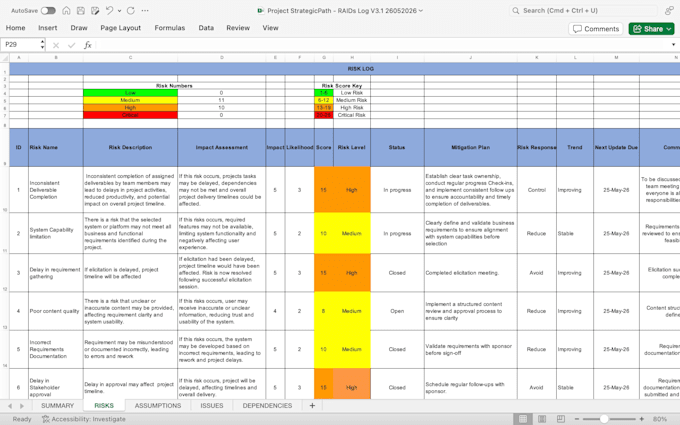This screenshot has height=425, width=680.
Task: Click the Name Box showing P29
Action: pos(20,44)
